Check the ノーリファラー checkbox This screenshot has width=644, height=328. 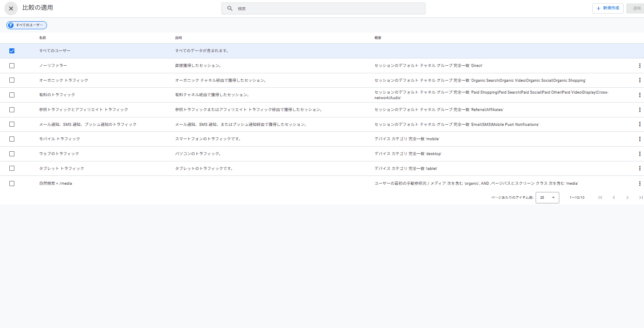[x=12, y=66]
